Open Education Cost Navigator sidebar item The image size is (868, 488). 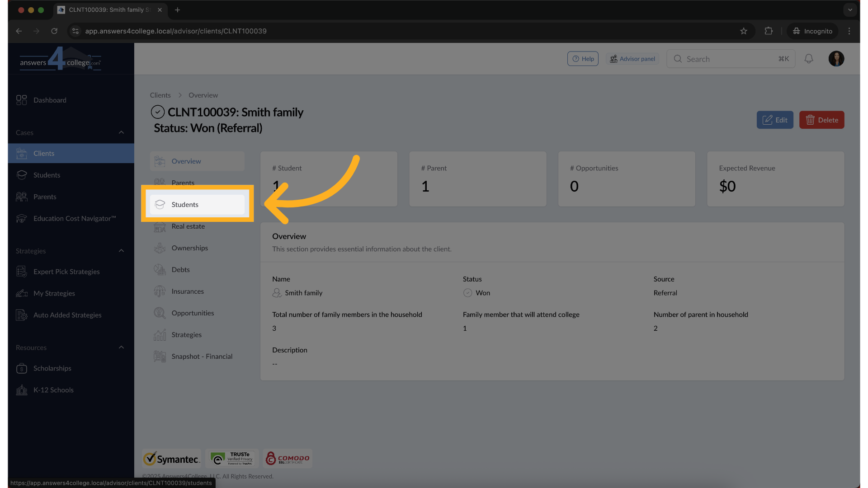[74, 219]
